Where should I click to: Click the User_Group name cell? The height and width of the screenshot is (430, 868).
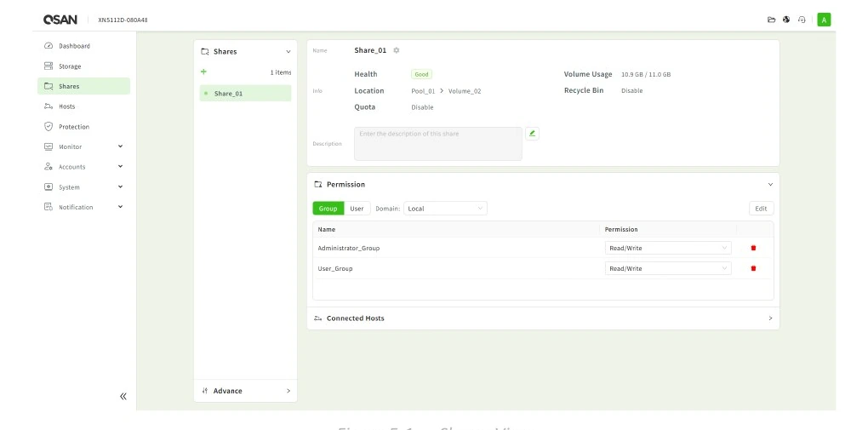click(x=335, y=268)
